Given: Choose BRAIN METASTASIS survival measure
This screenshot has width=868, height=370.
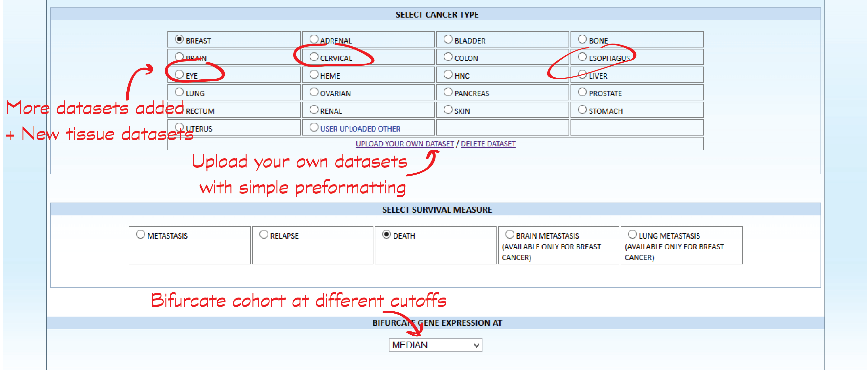Looking at the screenshot, I should pyautogui.click(x=510, y=234).
